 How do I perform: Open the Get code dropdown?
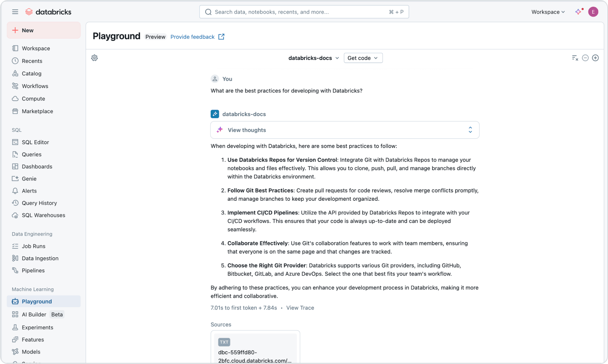click(363, 58)
